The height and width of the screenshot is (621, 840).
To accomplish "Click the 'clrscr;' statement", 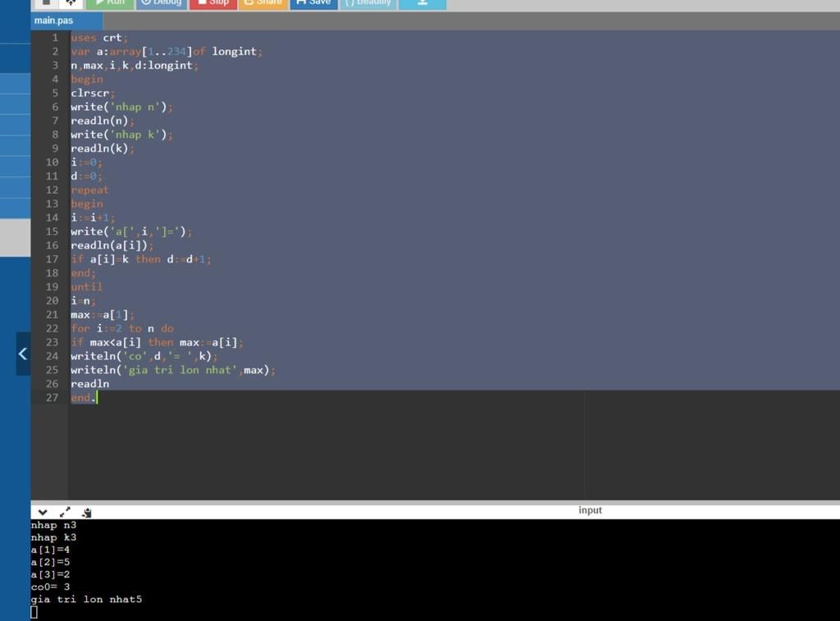I will [93, 94].
